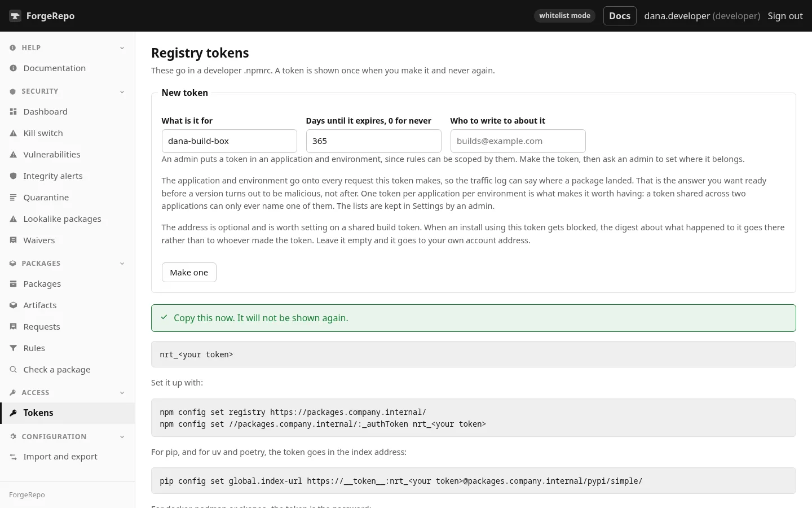812x508 pixels.
Task: Open Integrity alerts page
Action: tap(68, 176)
